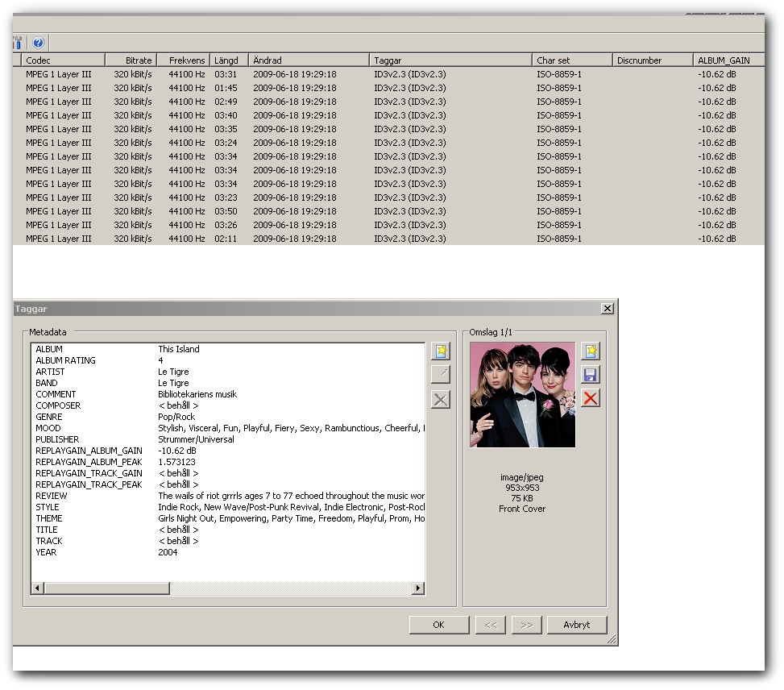Viewport: 784px width, 690px height.
Task: Click the metadata list's right scroll arrow
Action: click(417, 589)
